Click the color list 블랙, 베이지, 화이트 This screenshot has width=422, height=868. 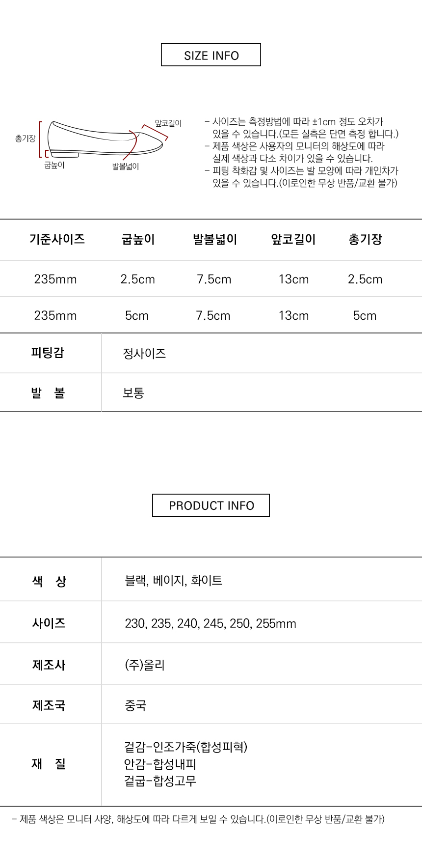point(174,581)
